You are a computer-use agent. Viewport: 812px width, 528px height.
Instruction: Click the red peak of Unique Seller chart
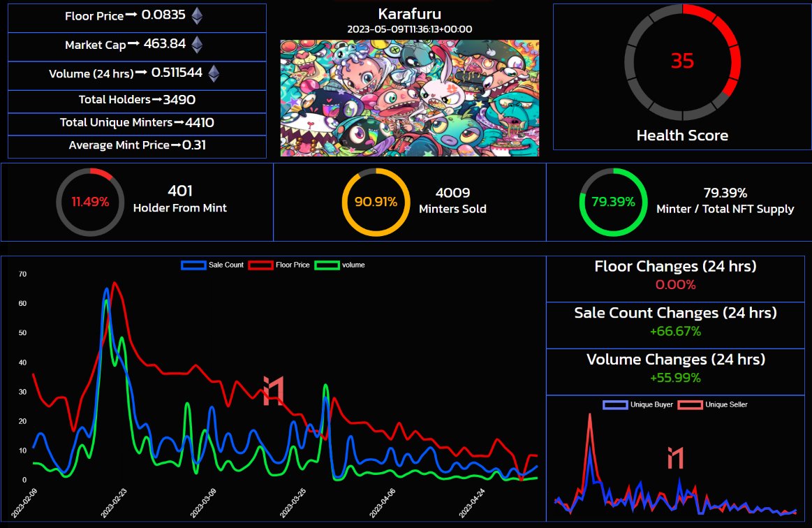coord(590,416)
